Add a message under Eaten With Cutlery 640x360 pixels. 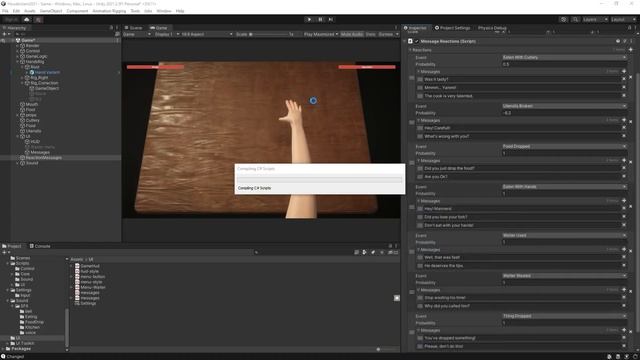[x=624, y=71]
